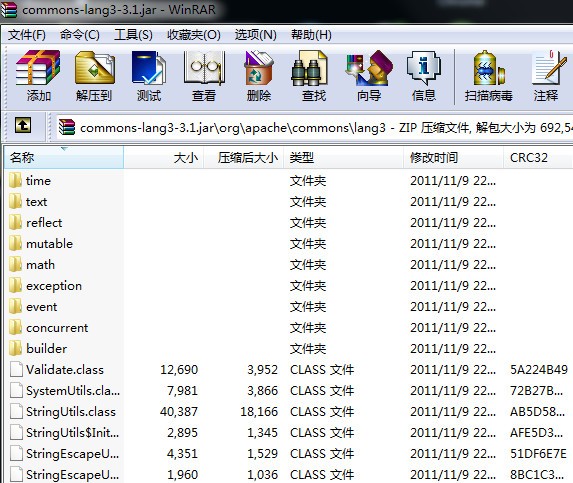
Task: Sort by the 大小 column header
Action: (x=164, y=157)
